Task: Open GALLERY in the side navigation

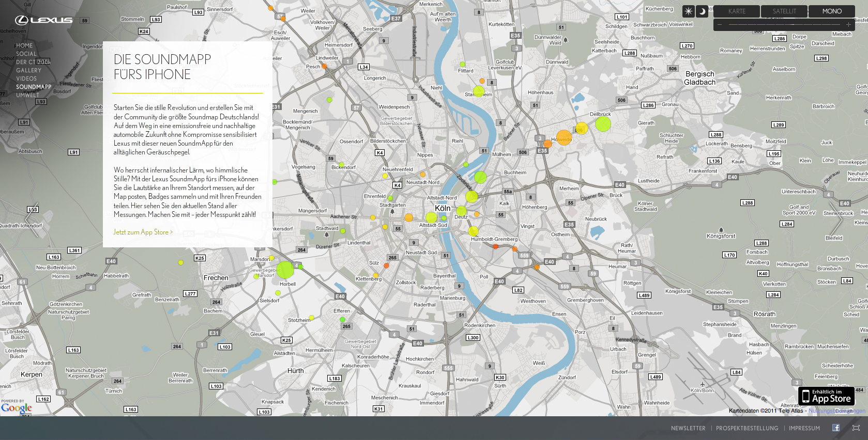Action: pyautogui.click(x=28, y=70)
